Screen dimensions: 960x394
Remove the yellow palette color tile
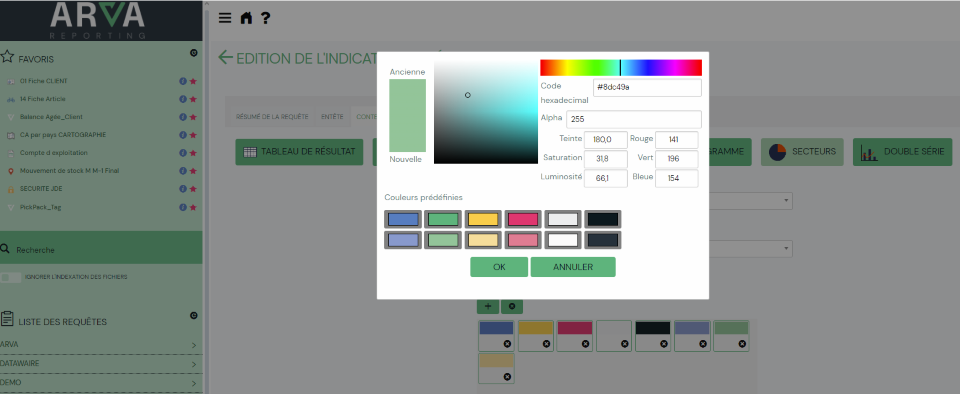546,344
